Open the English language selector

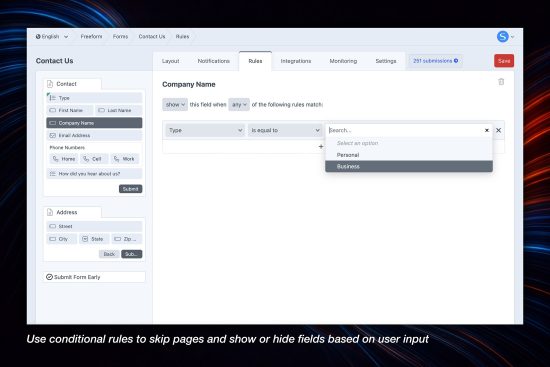(x=52, y=36)
